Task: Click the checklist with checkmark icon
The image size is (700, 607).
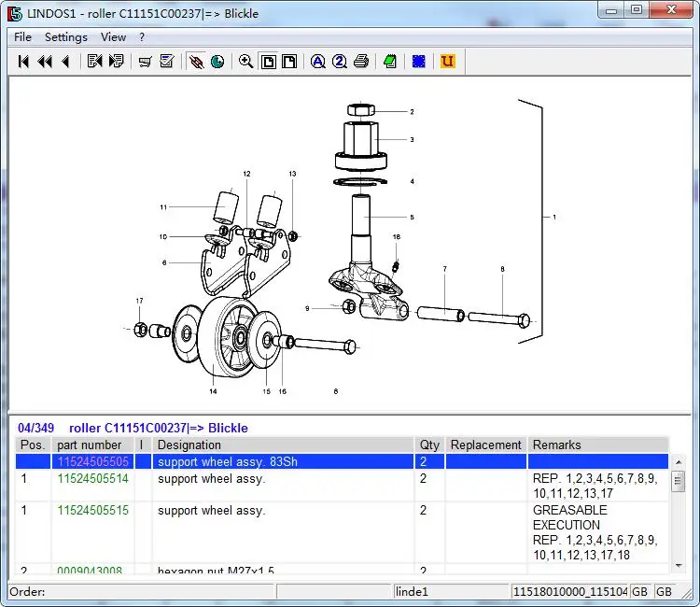Action: [x=166, y=62]
